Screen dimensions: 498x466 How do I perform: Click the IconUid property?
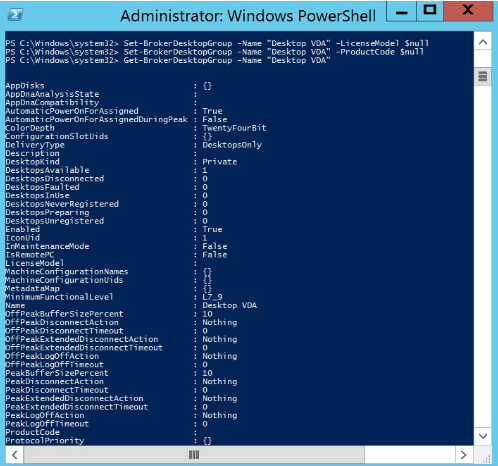point(23,238)
